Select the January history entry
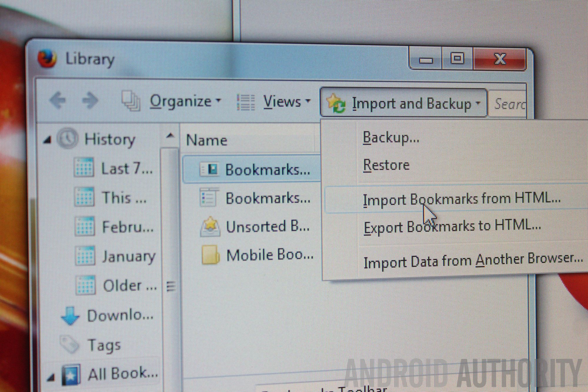588x392 pixels. tap(128, 256)
